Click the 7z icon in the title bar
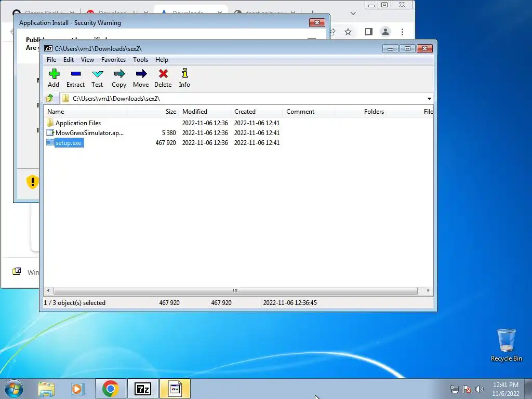 48,48
